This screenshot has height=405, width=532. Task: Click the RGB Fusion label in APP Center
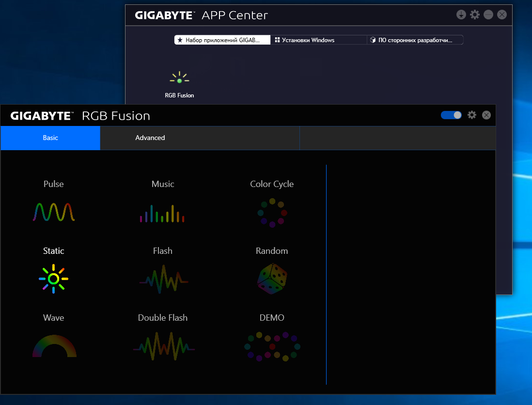click(179, 95)
